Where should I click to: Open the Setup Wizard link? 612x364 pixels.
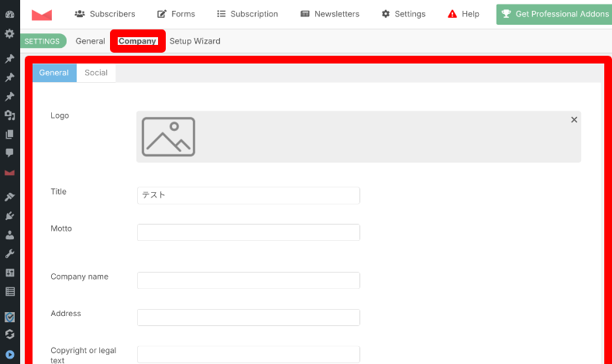tap(194, 41)
